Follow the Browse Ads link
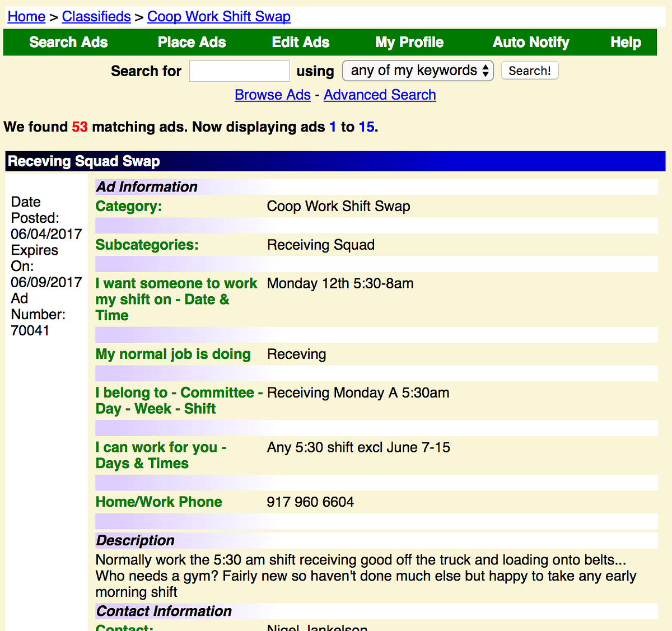 pos(273,95)
